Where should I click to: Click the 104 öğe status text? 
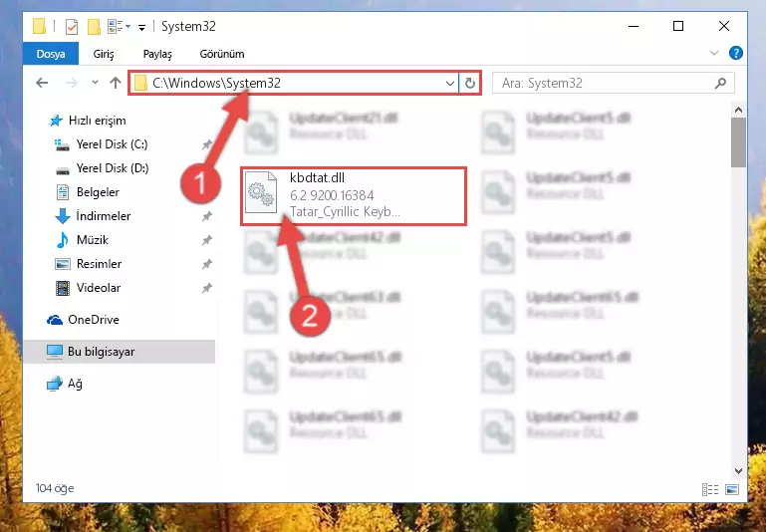click(x=55, y=488)
